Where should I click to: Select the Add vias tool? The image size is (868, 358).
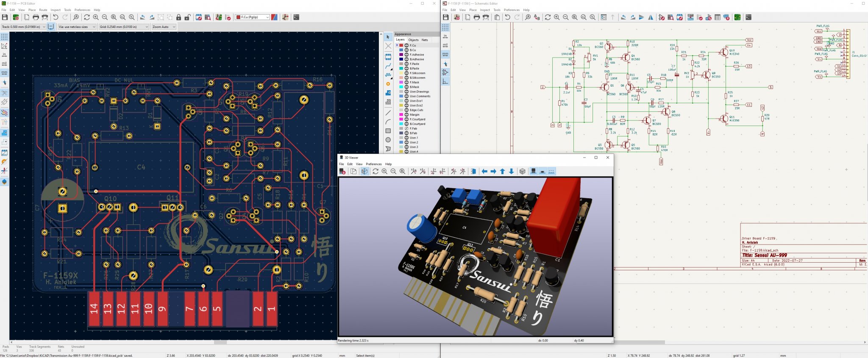coord(388,84)
